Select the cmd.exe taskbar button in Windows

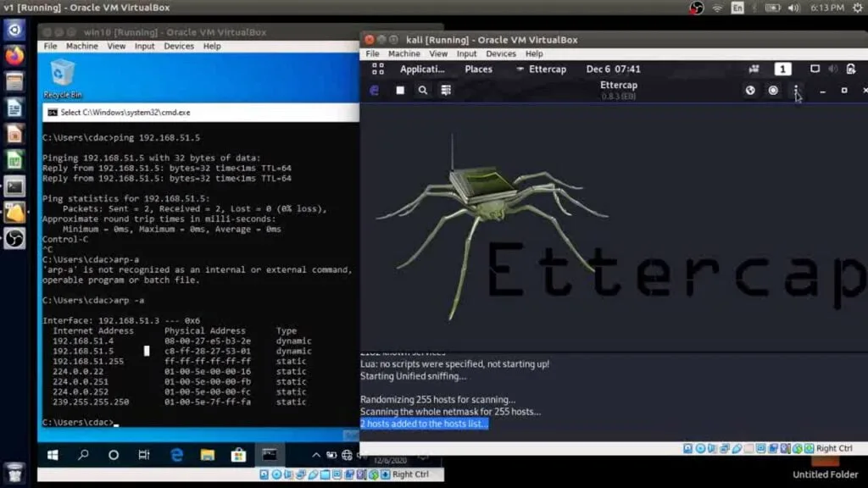click(x=270, y=455)
